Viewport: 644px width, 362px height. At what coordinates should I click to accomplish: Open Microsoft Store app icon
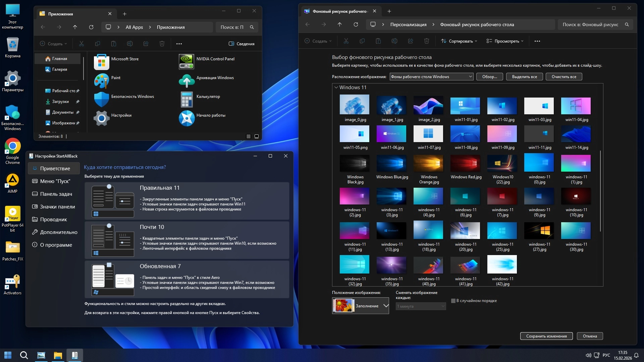(102, 62)
